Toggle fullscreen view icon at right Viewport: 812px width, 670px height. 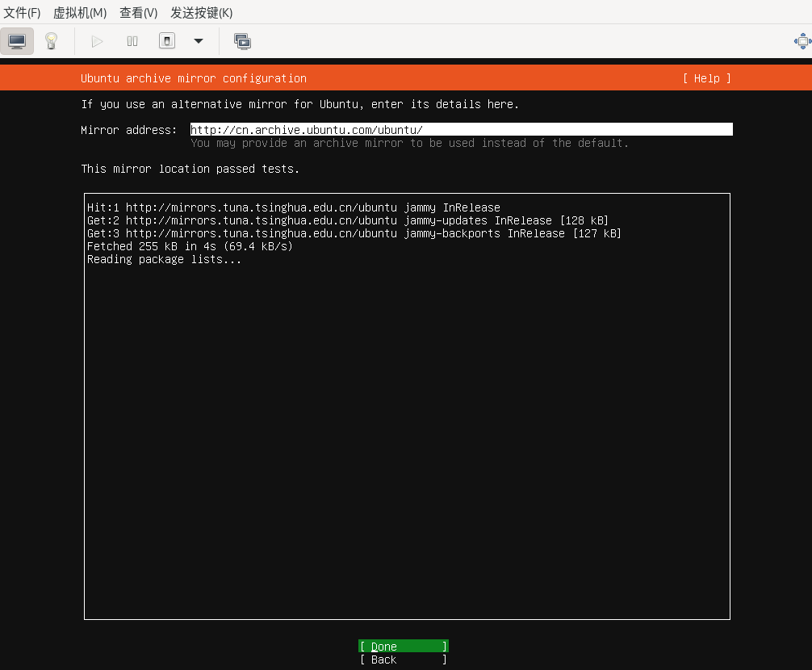[802, 41]
